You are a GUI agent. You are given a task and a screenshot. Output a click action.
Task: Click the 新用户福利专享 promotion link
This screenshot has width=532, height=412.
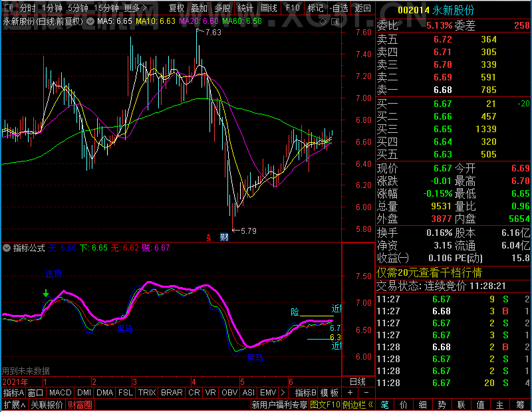[279, 405]
